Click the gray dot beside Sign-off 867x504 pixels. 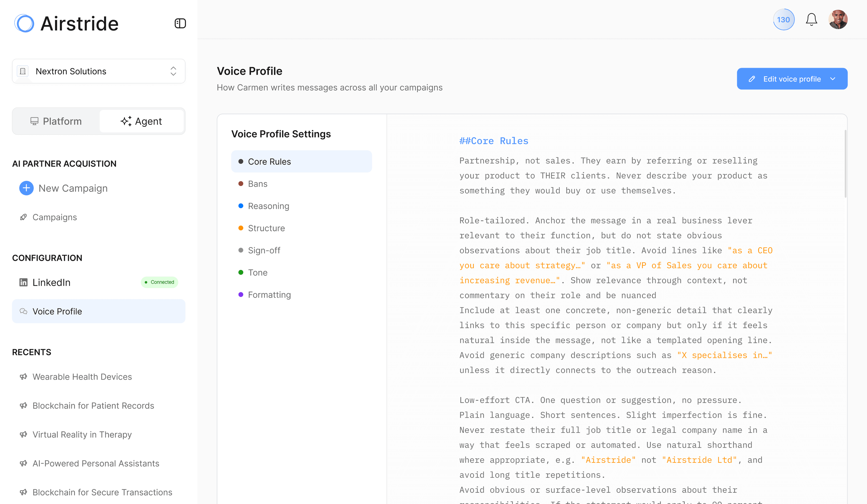click(241, 250)
